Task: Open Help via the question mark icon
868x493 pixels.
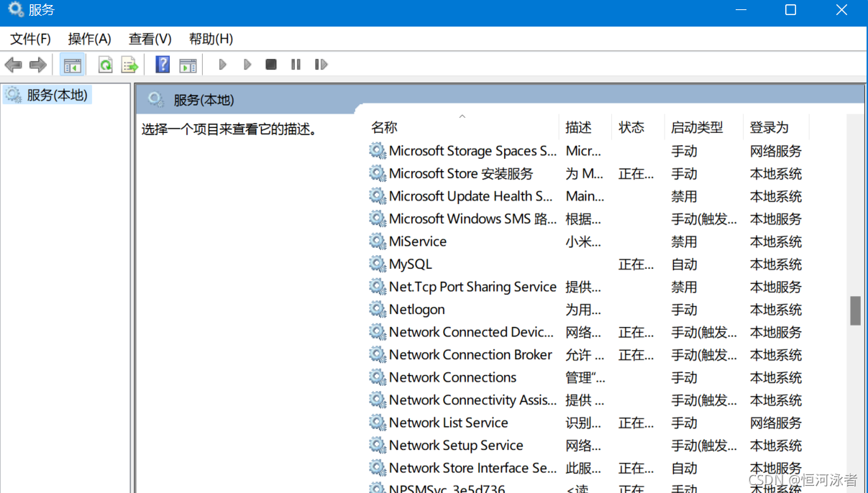Action: pos(163,65)
